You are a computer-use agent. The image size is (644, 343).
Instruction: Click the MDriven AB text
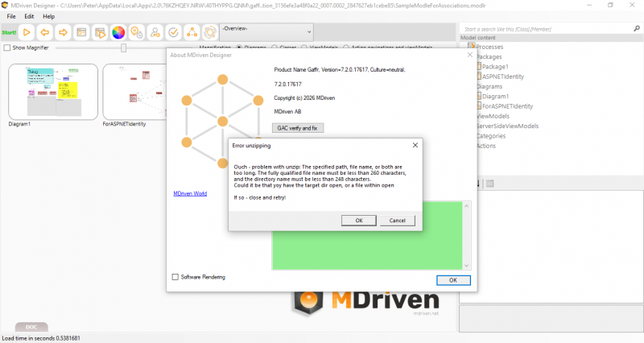(x=287, y=111)
